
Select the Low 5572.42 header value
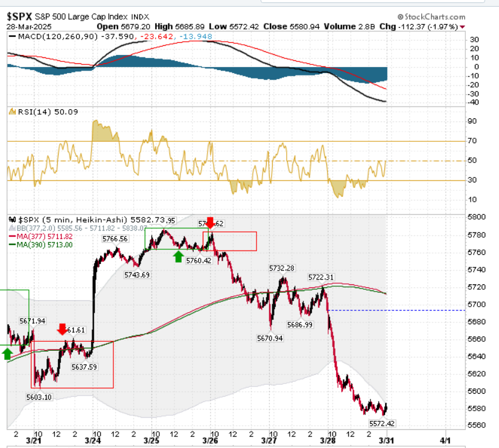pos(234,27)
